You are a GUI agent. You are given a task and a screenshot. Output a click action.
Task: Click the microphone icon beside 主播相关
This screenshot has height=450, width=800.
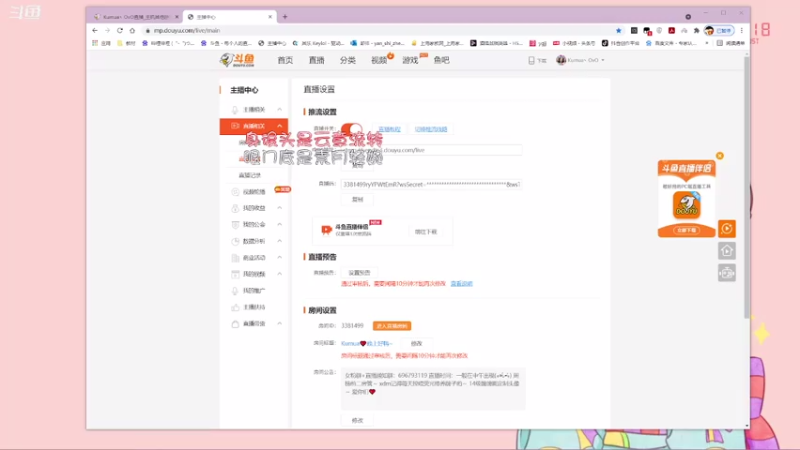pos(235,110)
